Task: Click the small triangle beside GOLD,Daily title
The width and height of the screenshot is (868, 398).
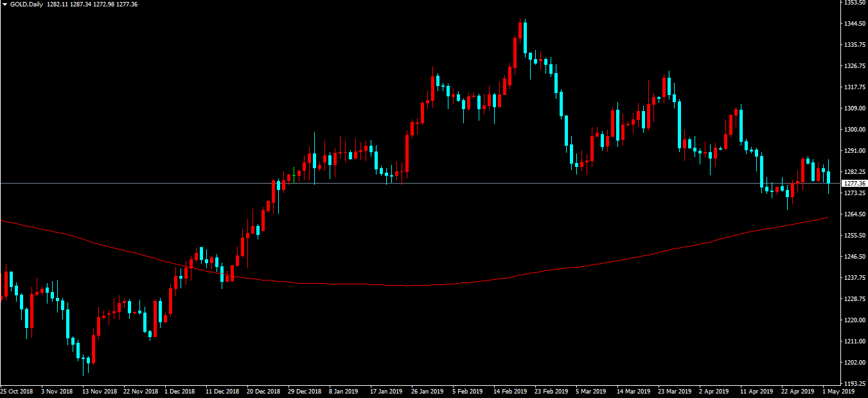Action: [x=5, y=4]
